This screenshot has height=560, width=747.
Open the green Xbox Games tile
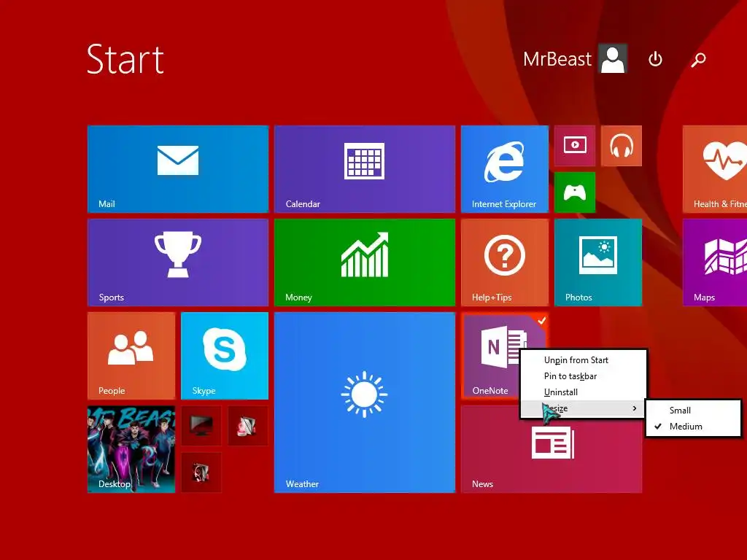pos(575,192)
